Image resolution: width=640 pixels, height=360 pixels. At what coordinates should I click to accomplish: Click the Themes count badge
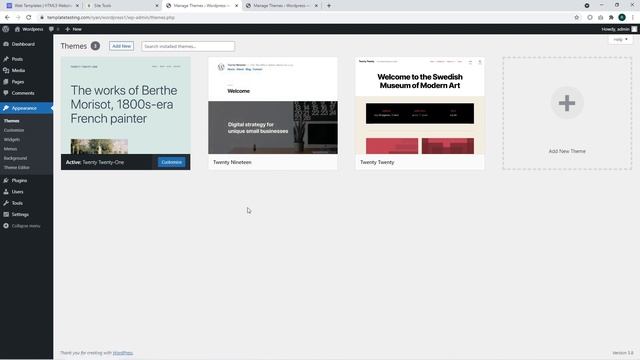tap(95, 46)
